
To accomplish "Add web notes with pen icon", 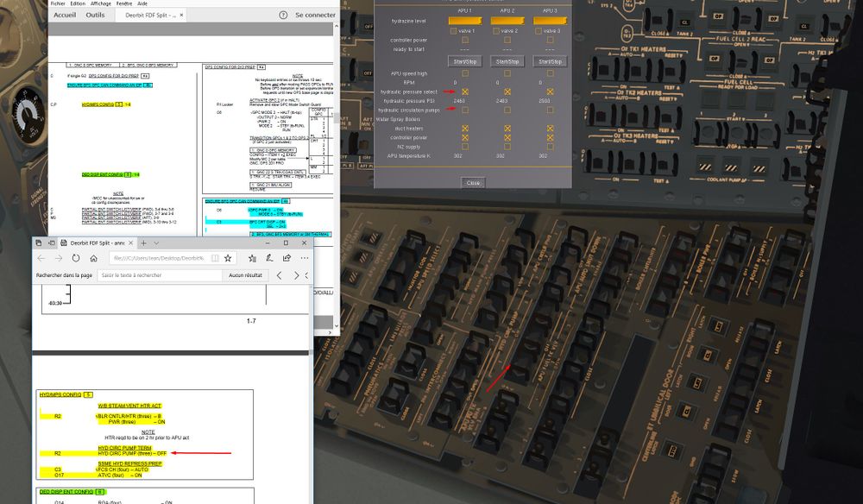I will pos(269,258).
